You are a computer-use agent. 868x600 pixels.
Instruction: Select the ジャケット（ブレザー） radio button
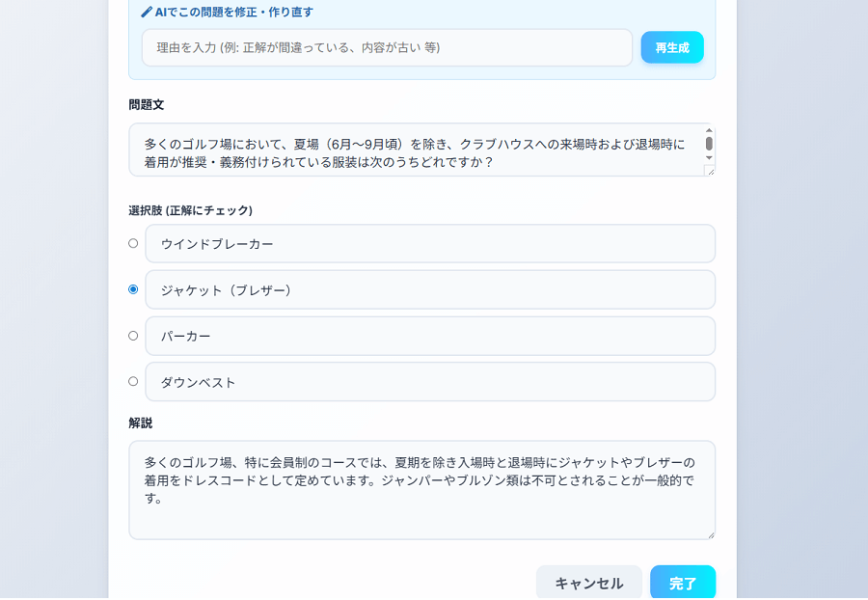133,289
